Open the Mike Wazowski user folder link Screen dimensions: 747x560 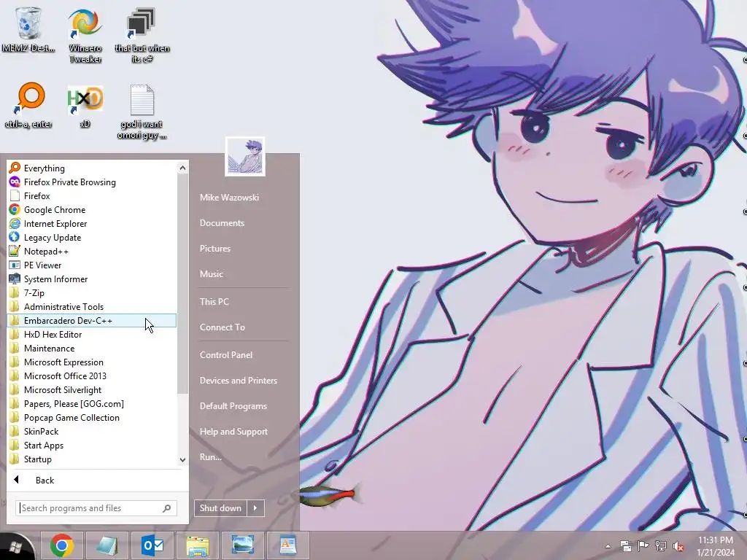[x=229, y=197]
